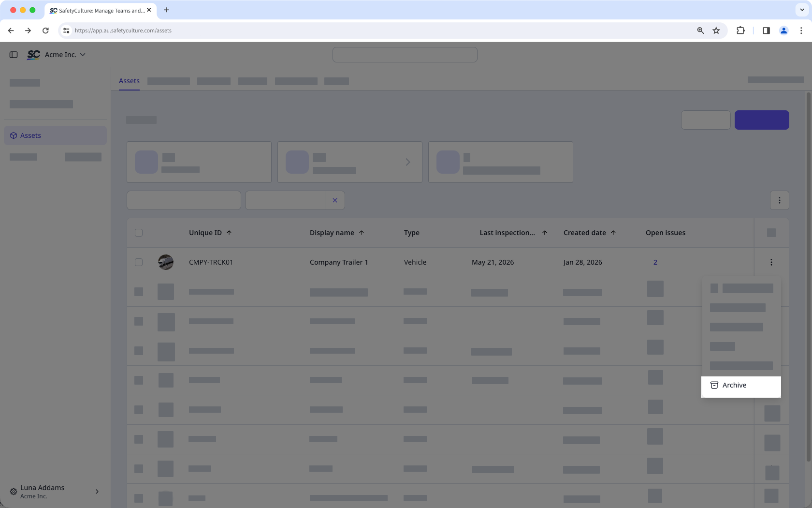The height and width of the screenshot is (508, 812).
Task: Click the Jan 28, 2026 created date
Action: tap(583, 262)
